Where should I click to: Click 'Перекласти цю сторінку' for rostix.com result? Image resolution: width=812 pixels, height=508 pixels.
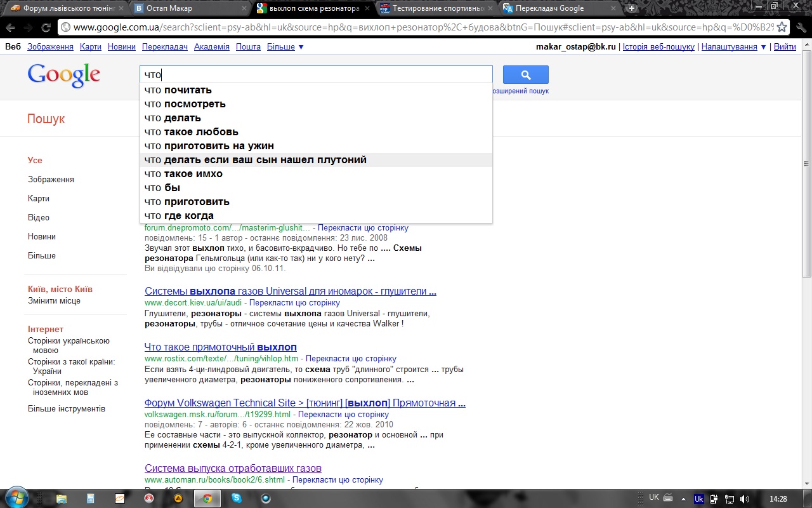point(351,359)
